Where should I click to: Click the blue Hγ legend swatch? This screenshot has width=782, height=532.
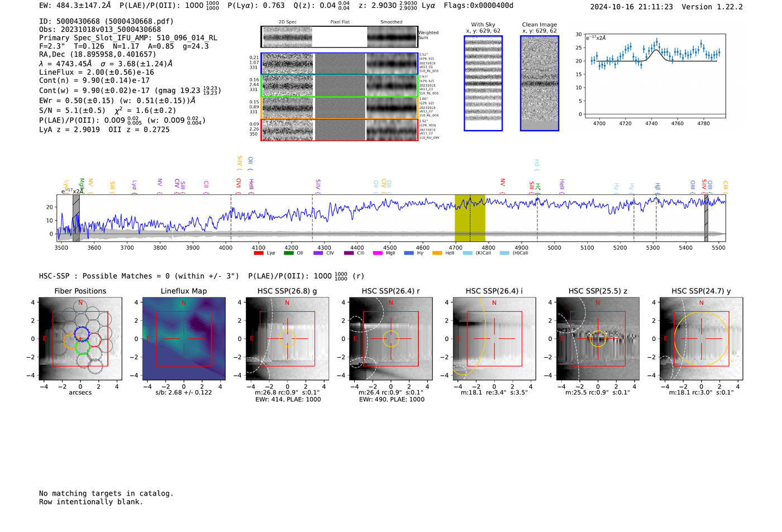409,253
